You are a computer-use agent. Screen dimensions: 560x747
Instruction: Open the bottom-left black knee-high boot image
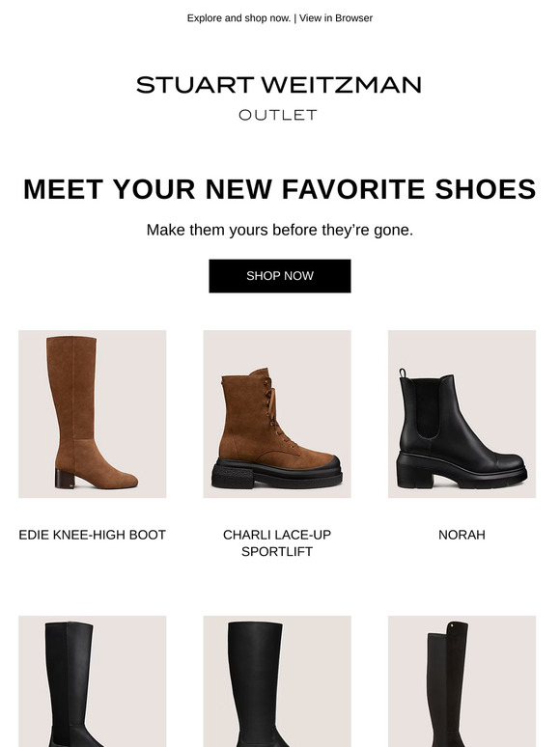click(93, 681)
